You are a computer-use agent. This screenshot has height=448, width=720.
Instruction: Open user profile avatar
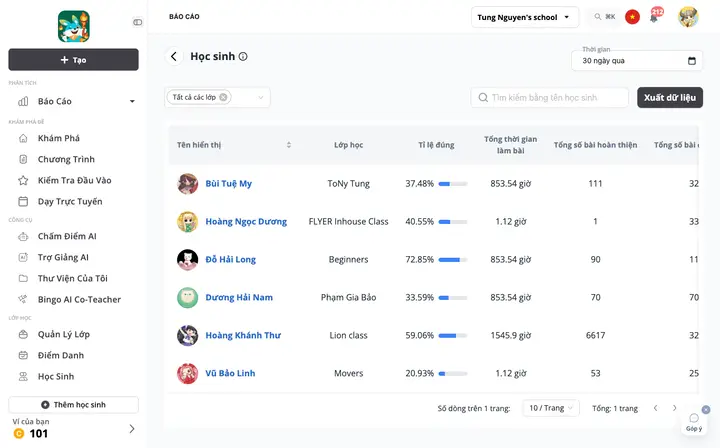point(688,17)
